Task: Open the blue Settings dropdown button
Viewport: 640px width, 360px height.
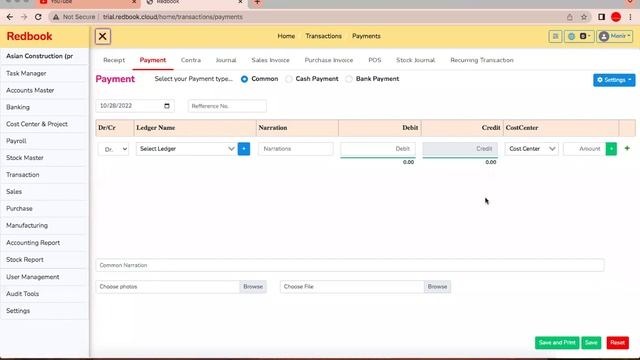Action: point(614,80)
